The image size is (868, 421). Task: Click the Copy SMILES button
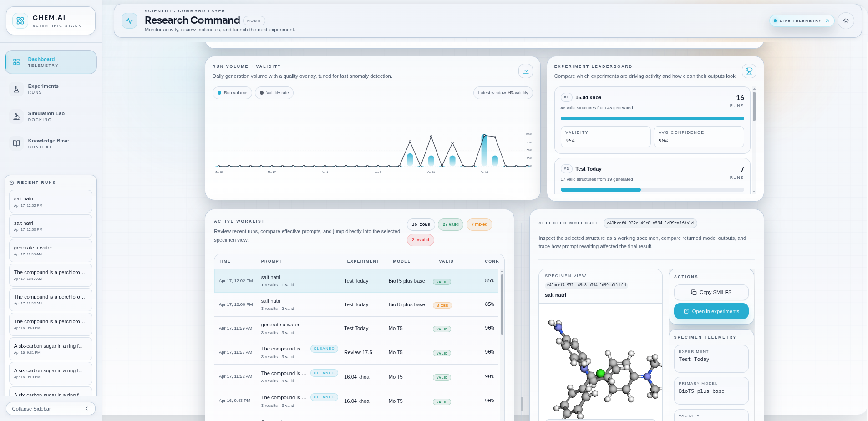click(711, 292)
